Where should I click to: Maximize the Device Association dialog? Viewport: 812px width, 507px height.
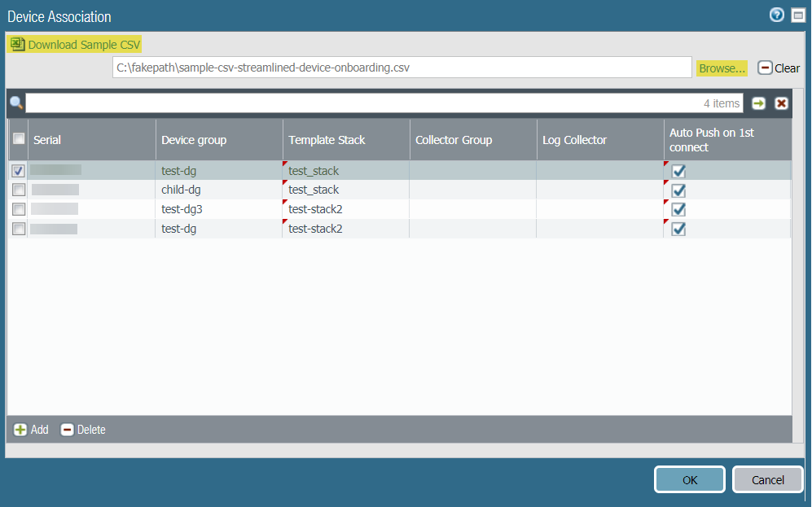[x=798, y=15]
